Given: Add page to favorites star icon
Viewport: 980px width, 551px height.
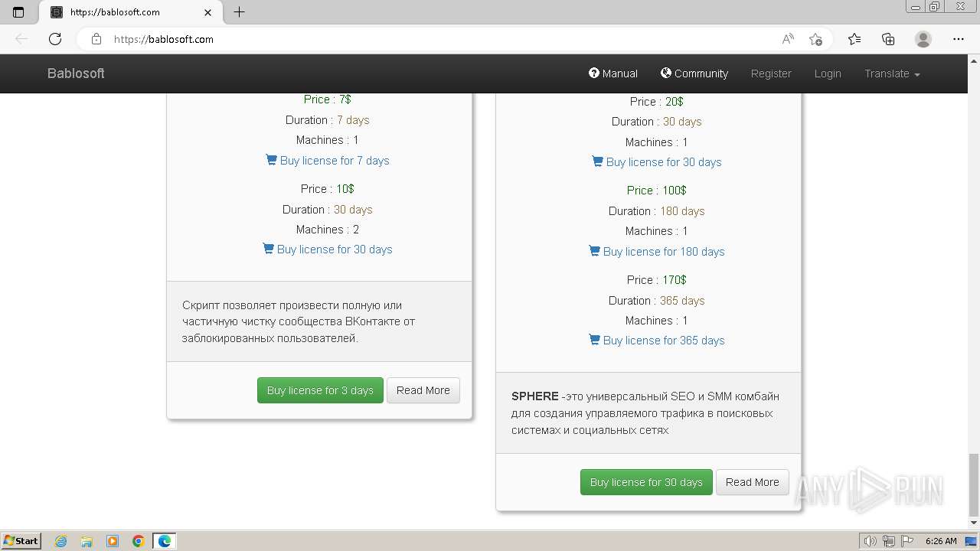Looking at the screenshot, I should [815, 39].
